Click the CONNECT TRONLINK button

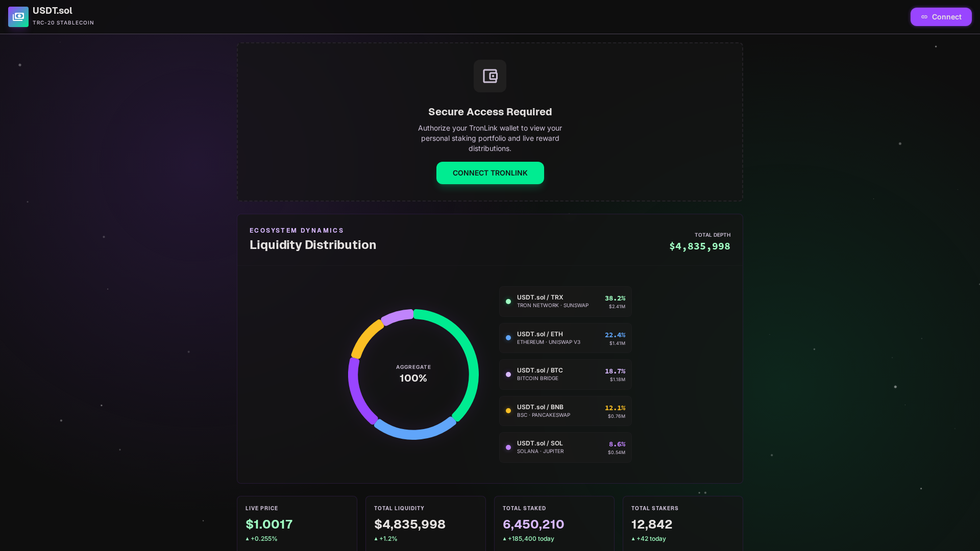point(490,173)
